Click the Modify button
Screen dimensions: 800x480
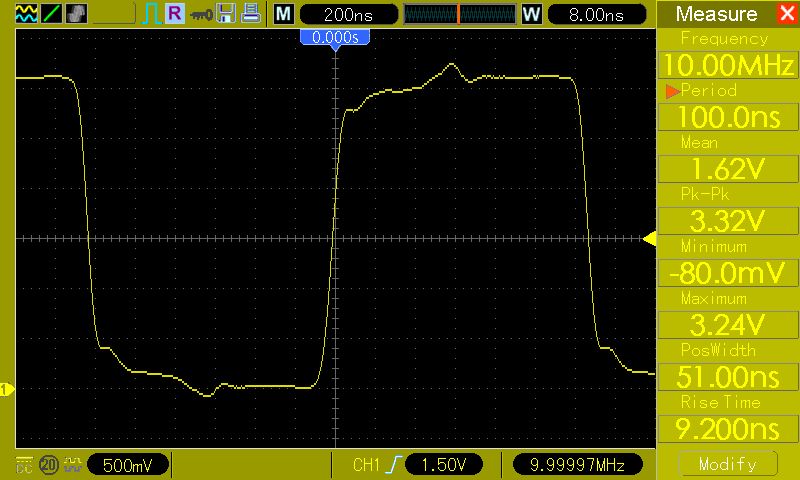point(728,464)
